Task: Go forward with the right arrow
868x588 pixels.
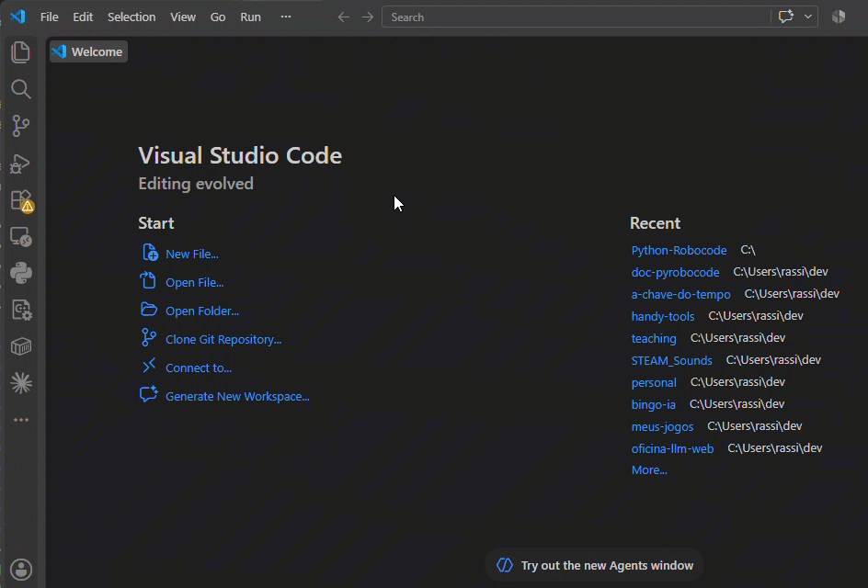Action: [x=368, y=17]
